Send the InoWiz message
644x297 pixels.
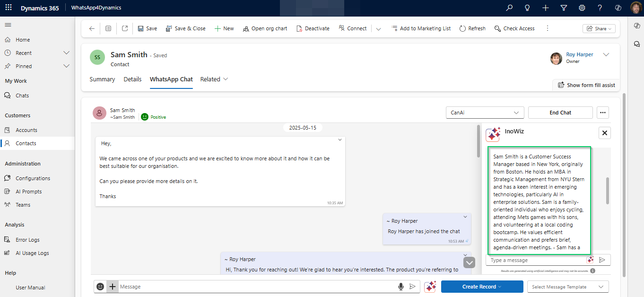(x=602, y=260)
